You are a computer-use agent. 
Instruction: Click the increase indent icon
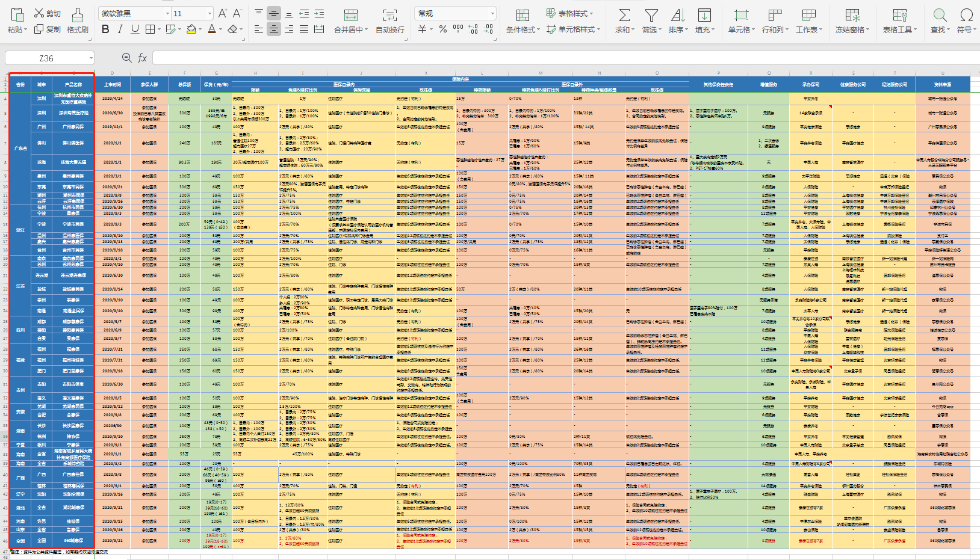[319, 13]
